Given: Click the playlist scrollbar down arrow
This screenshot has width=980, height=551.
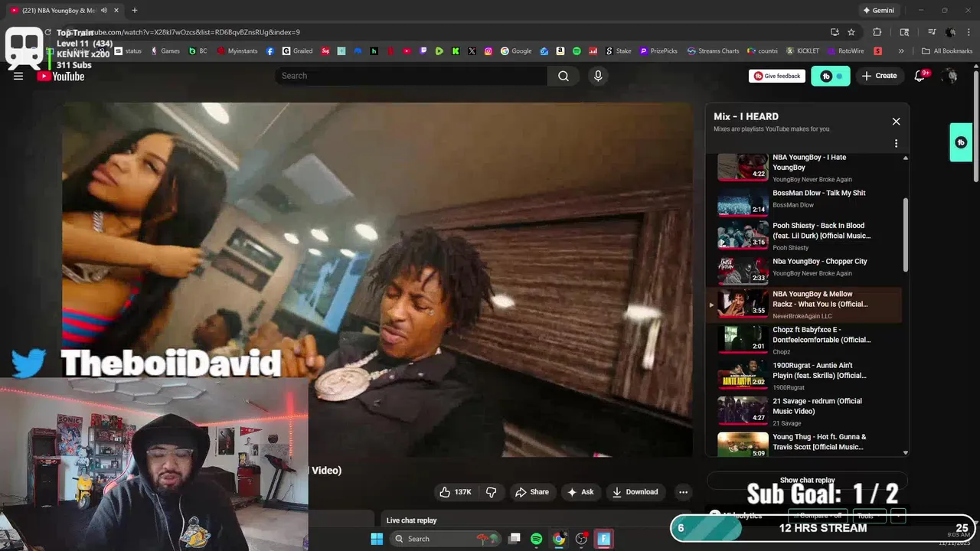Looking at the screenshot, I should (906, 453).
